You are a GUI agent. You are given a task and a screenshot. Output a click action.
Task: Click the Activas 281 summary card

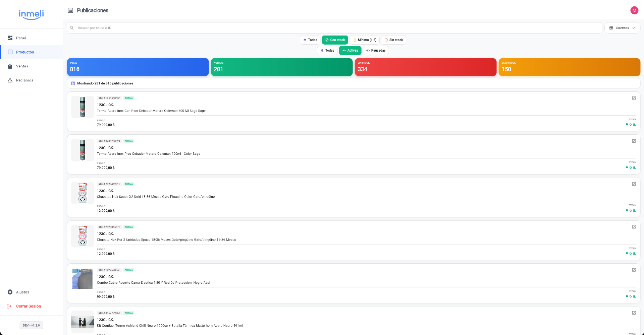(x=282, y=67)
